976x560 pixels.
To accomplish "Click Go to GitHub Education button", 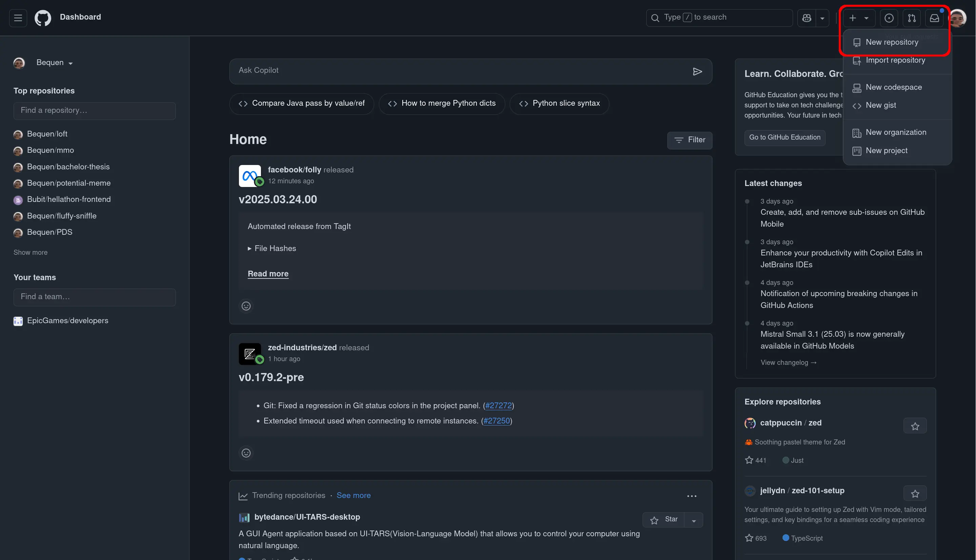I will (x=785, y=137).
